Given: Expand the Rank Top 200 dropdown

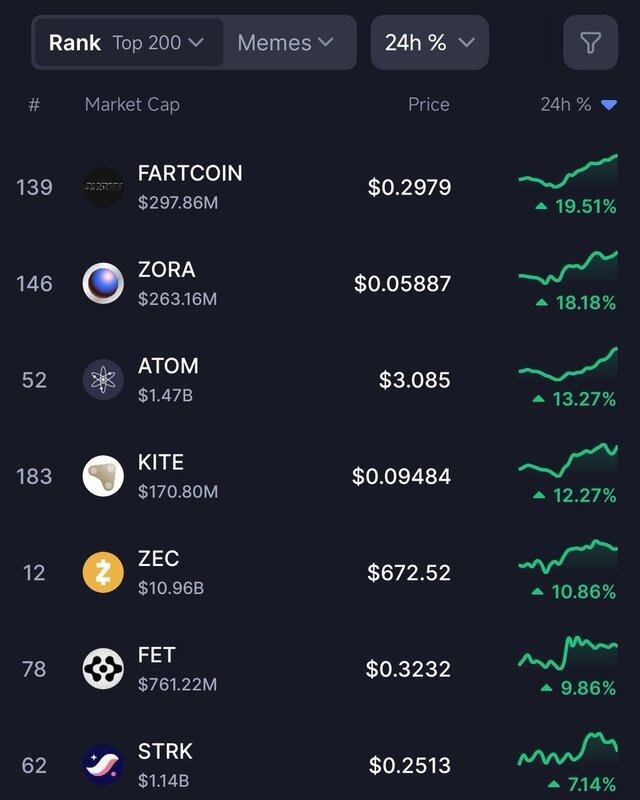Looking at the screenshot, I should pos(128,43).
